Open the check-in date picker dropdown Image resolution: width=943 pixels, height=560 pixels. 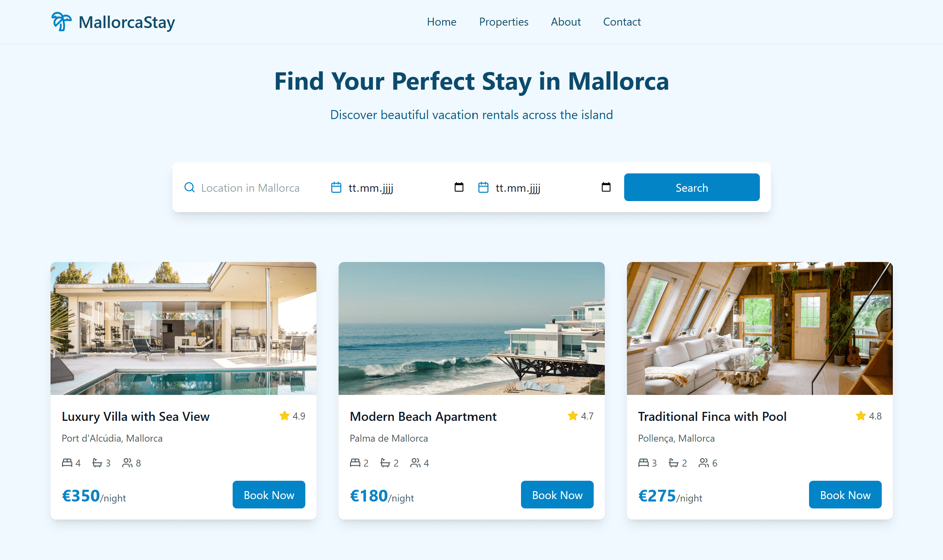point(459,187)
